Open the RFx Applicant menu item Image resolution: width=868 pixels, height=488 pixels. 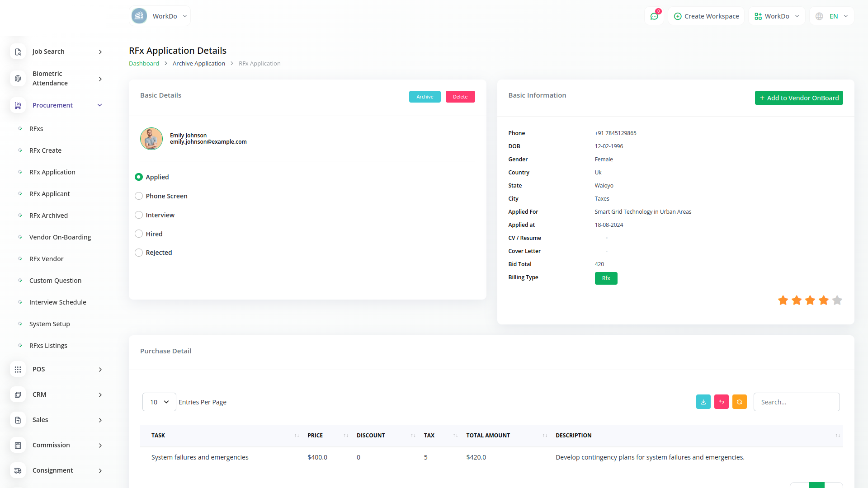coord(50,194)
